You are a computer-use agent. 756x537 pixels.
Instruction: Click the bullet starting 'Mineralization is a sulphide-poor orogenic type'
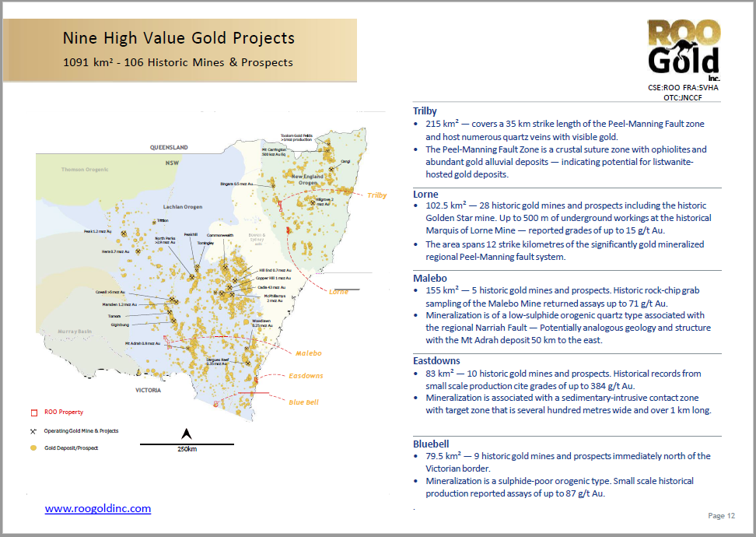pos(560,487)
